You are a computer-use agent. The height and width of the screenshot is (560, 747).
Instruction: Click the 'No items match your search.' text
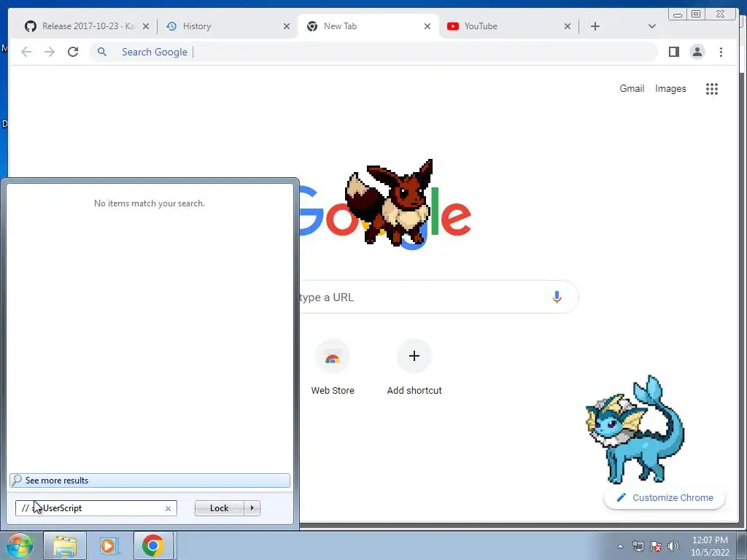click(x=150, y=203)
